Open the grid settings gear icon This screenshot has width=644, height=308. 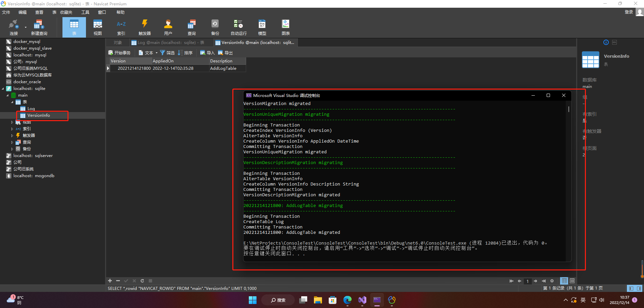coord(552,281)
